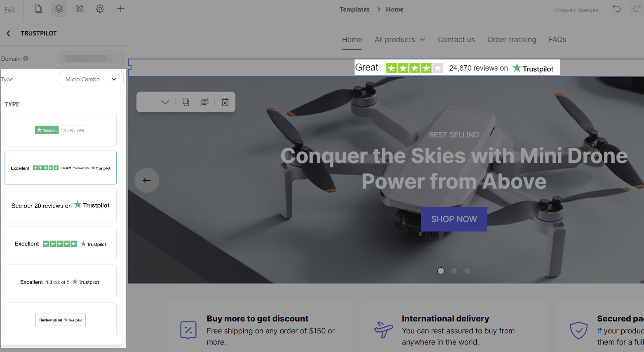Click the plus add section icon
This screenshot has height=352, width=644.
pyautogui.click(x=121, y=9)
